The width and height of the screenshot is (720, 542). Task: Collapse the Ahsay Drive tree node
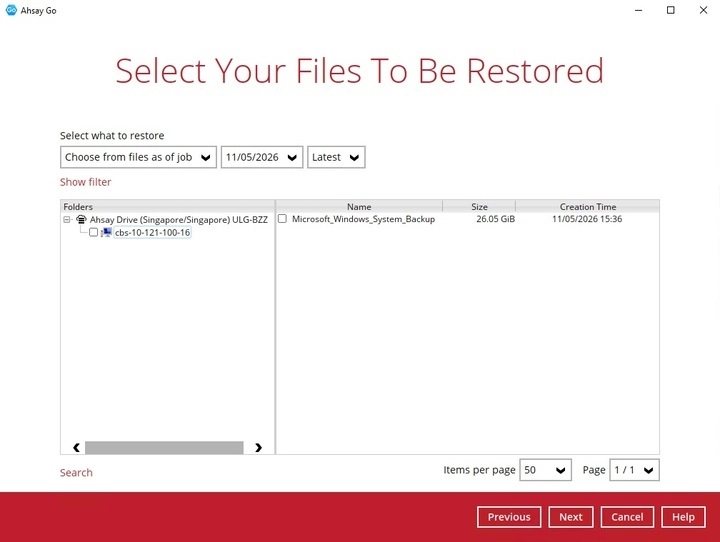coord(67,220)
